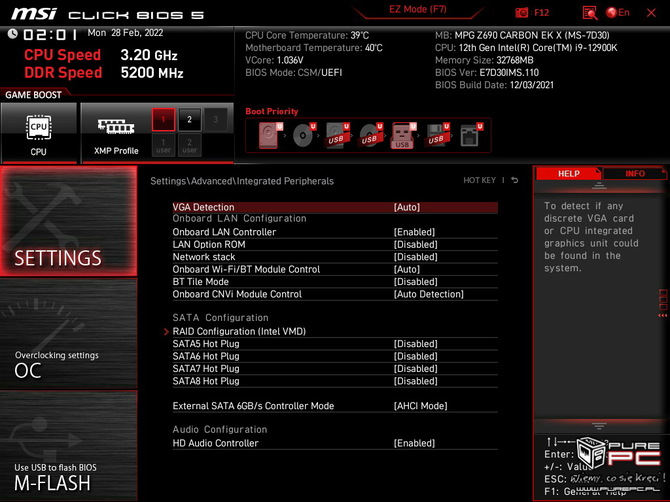670x502 pixels.
Task: Select the USB key boot device icon
Action: (x=403, y=135)
